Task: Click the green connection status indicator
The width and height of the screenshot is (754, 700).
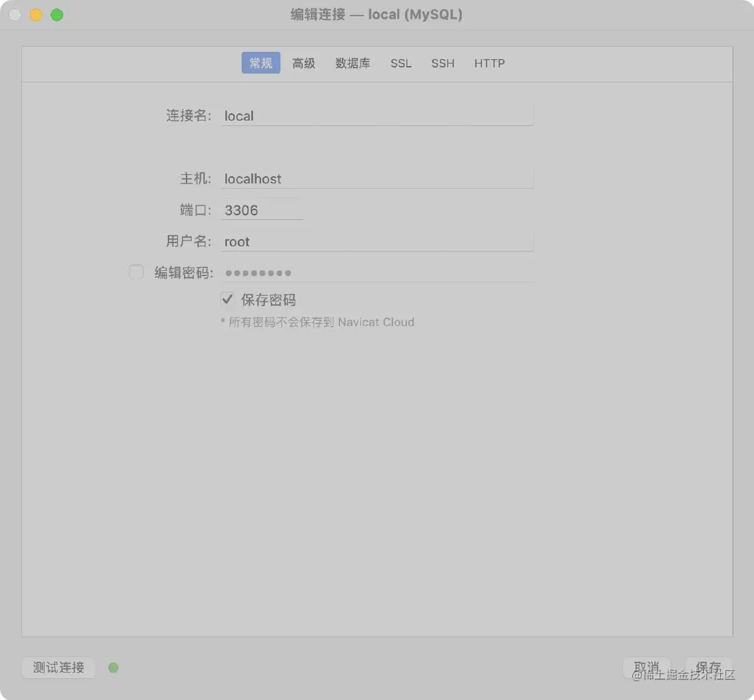Action: (113, 668)
